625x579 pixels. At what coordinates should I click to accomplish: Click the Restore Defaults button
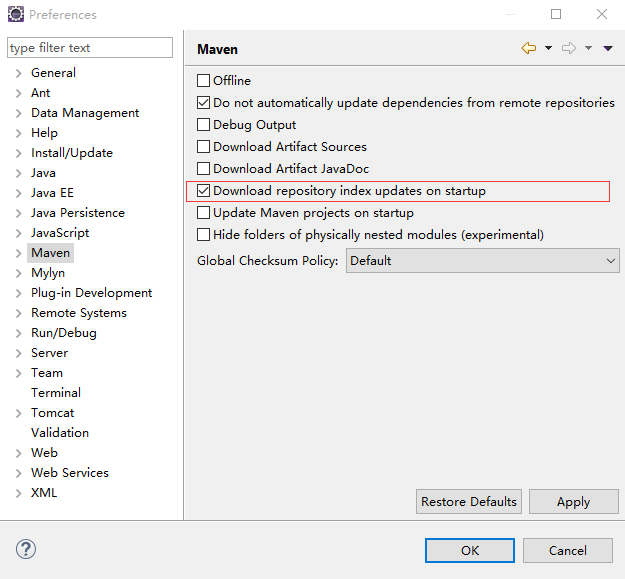coord(469,501)
